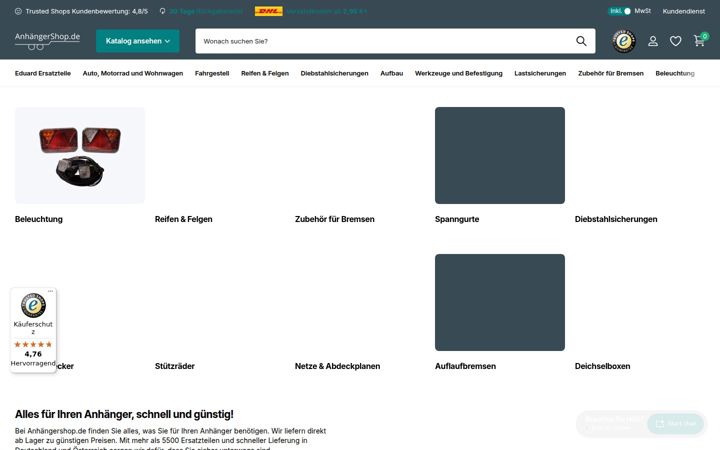720x450 pixels.
Task: Expand the Katalog ansehen dropdown
Action: [x=138, y=41]
